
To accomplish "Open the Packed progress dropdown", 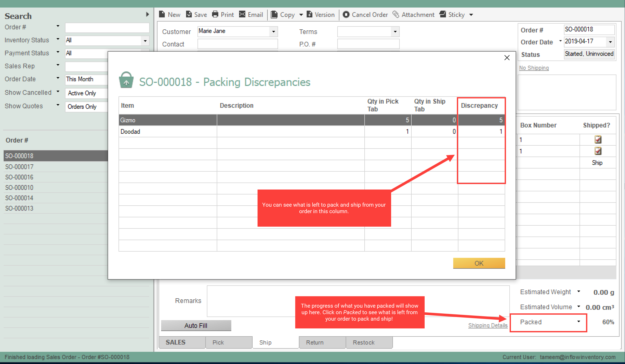I will tap(579, 322).
